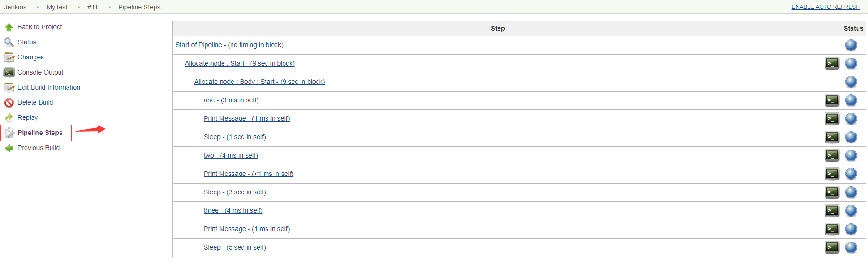Image resolution: width=868 pixels, height=267 pixels.
Task: Click the Step column header
Action: click(498, 29)
